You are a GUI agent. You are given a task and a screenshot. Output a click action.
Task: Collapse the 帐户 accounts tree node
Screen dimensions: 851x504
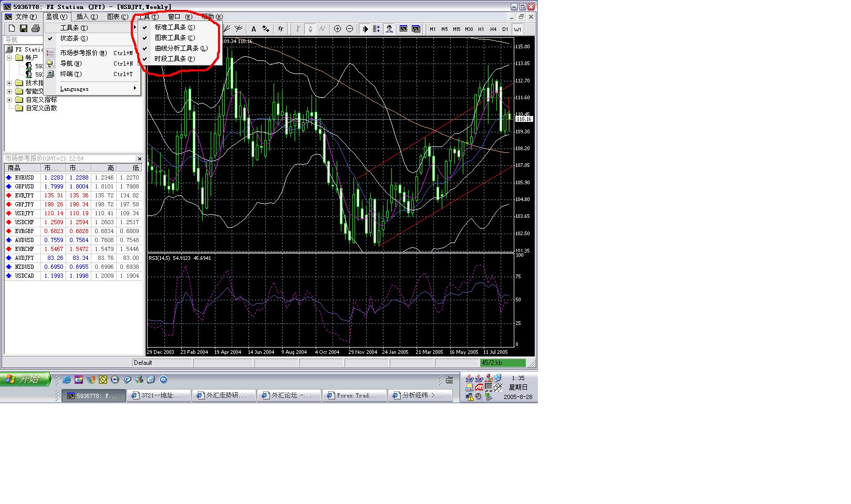tap(9, 58)
